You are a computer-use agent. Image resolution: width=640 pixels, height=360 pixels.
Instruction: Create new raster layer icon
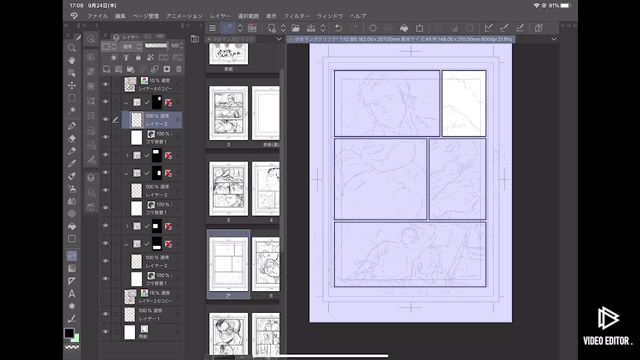tap(107, 69)
